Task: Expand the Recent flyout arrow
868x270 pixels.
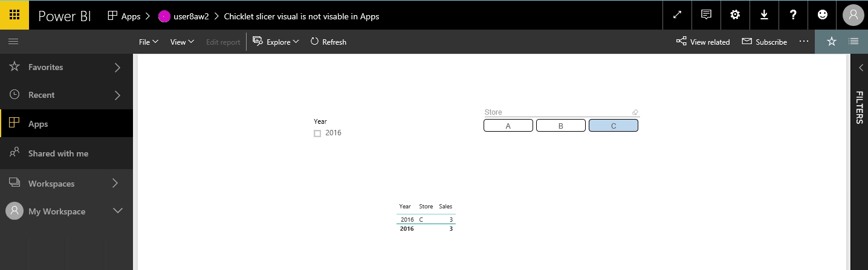Action: coord(117,95)
